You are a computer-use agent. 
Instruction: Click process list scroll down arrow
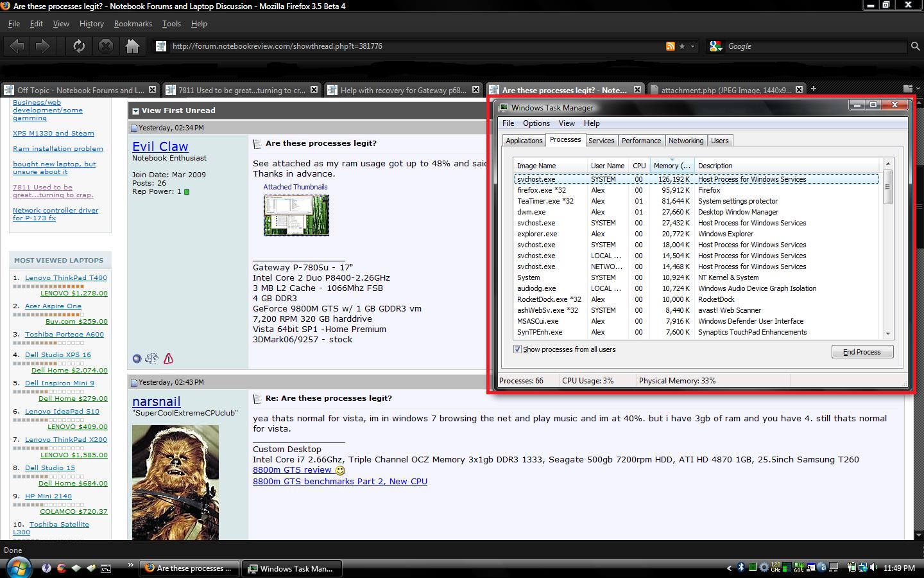(x=888, y=334)
